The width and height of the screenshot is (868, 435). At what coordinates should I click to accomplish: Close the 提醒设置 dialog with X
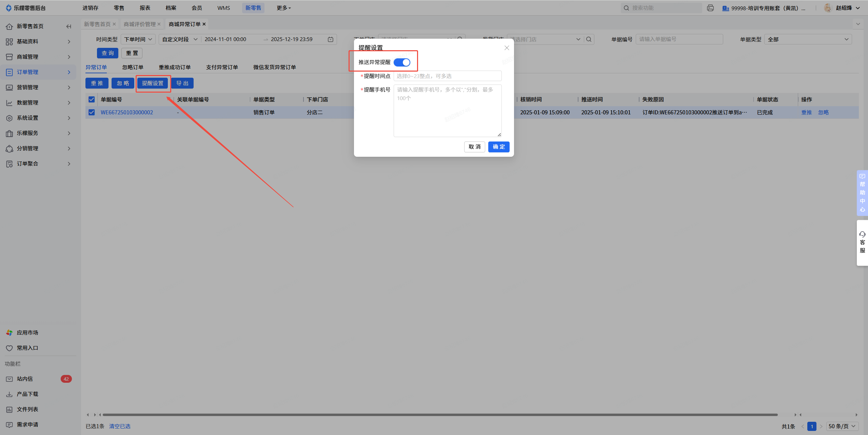tap(507, 48)
